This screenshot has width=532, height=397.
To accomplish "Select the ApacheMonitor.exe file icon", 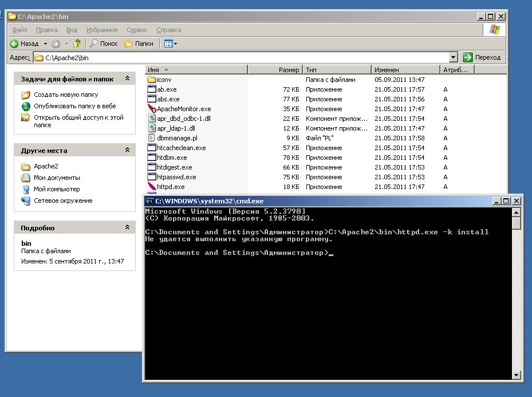I will pyautogui.click(x=152, y=109).
